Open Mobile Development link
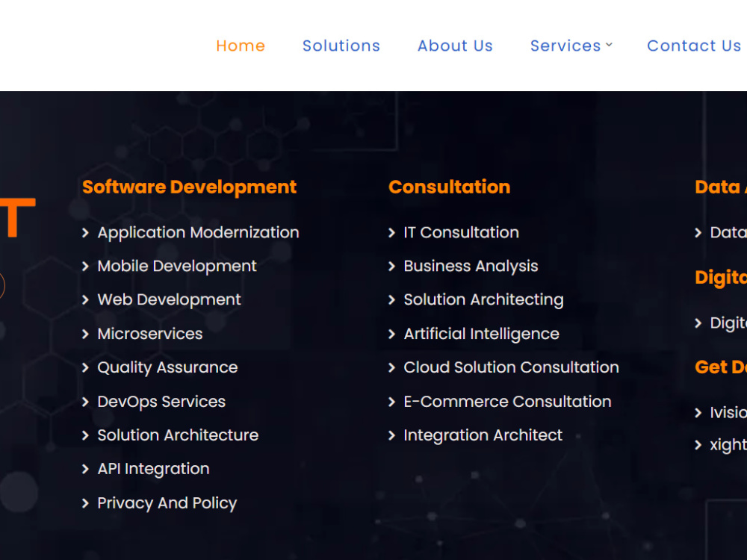This screenshot has height=560, width=747. click(177, 266)
